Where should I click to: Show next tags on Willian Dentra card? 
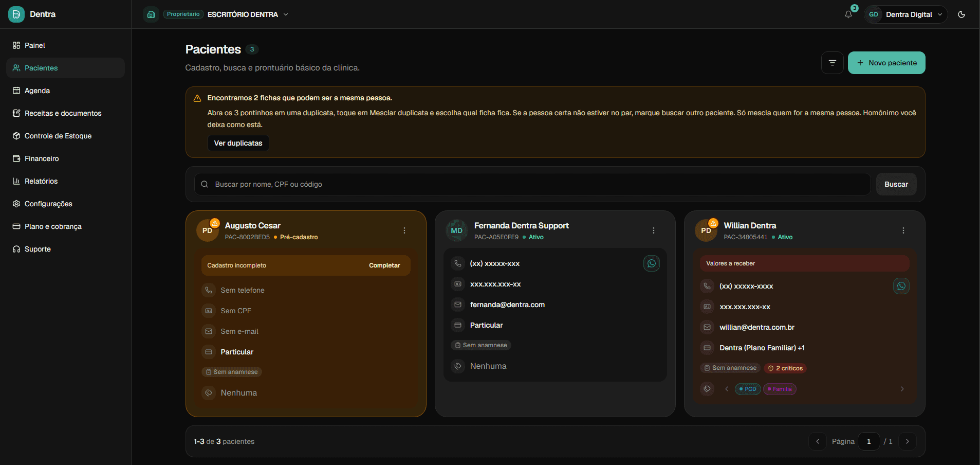902,389
